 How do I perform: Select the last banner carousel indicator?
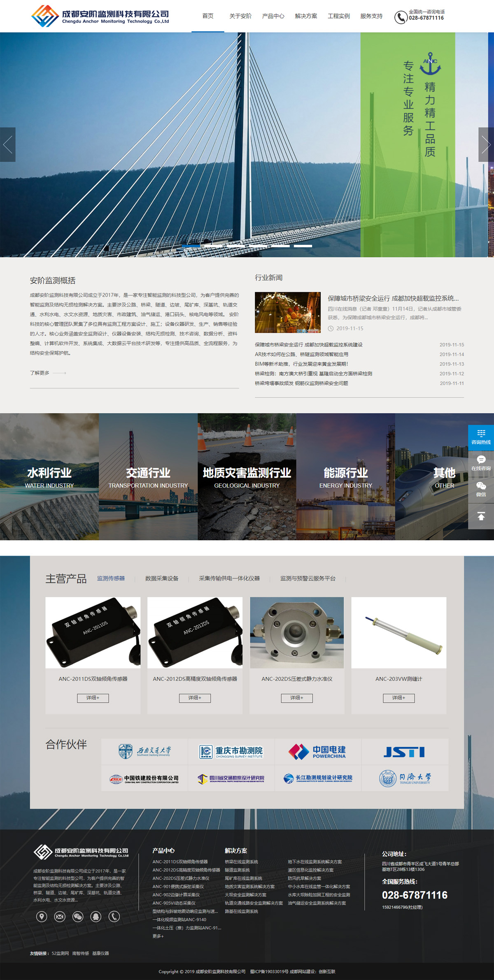pos(303,246)
